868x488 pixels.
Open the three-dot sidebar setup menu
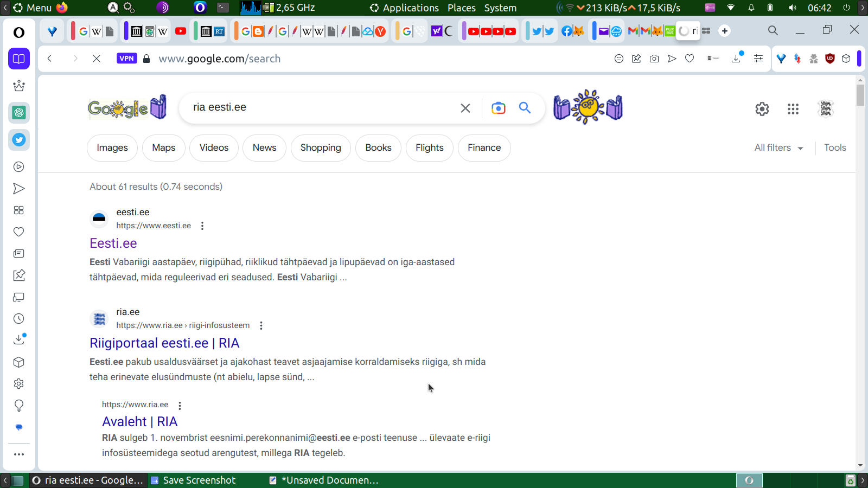click(x=19, y=454)
